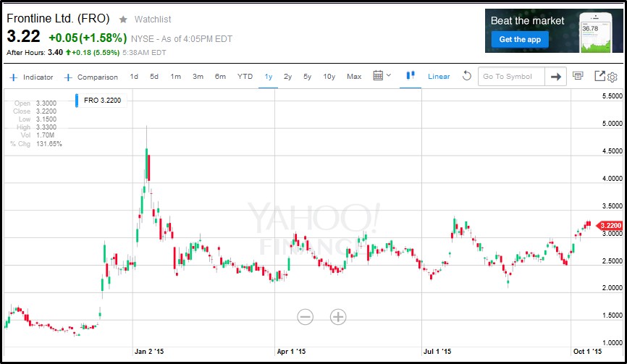Click the Watchlist star icon
The width and height of the screenshot is (627, 364).
[x=123, y=20]
